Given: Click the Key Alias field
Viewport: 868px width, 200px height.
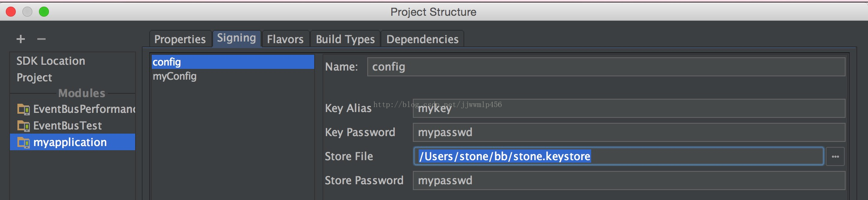Looking at the screenshot, I should [x=629, y=108].
